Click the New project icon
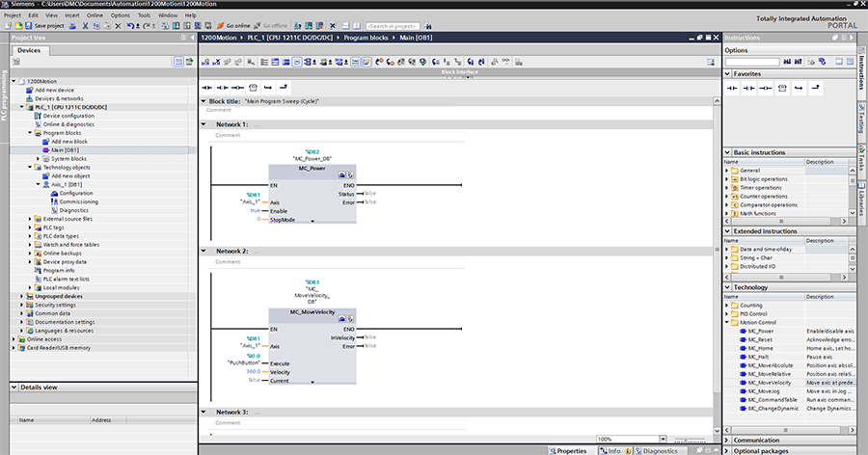 (9, 25)
